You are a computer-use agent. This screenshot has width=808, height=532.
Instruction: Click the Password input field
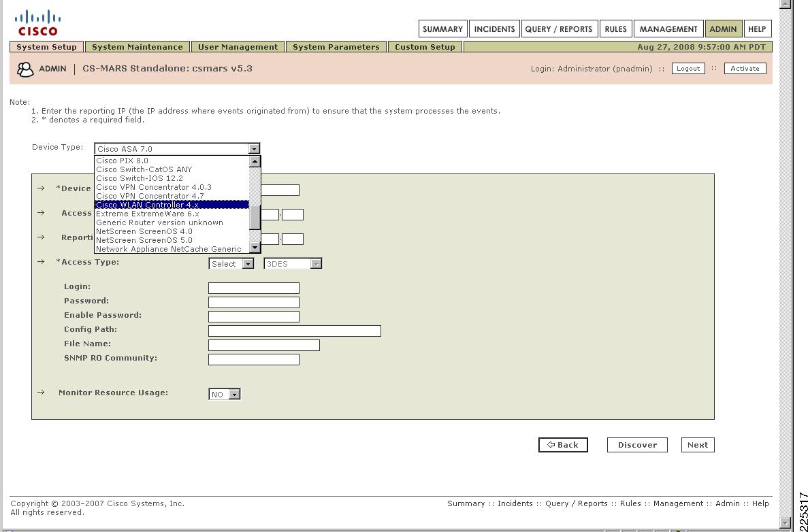click(x=253, y=302)
